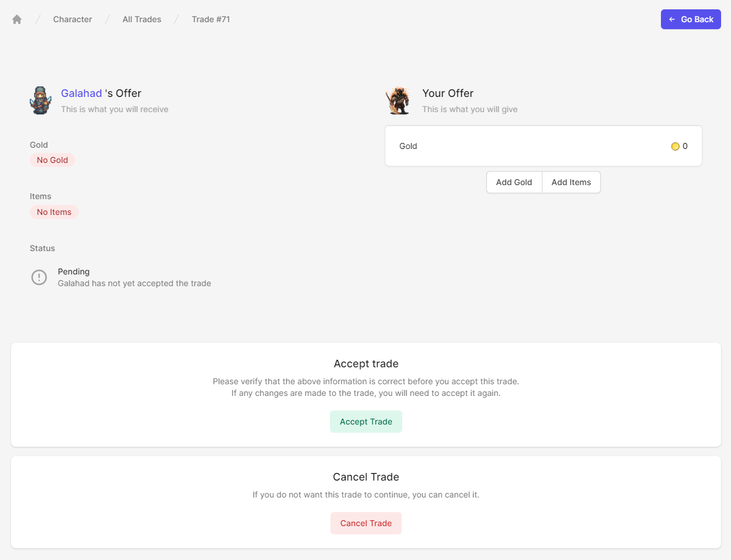This screenshot has height=560, width=731.
Task: Click the gold coin icon
Action: [675, 147]
